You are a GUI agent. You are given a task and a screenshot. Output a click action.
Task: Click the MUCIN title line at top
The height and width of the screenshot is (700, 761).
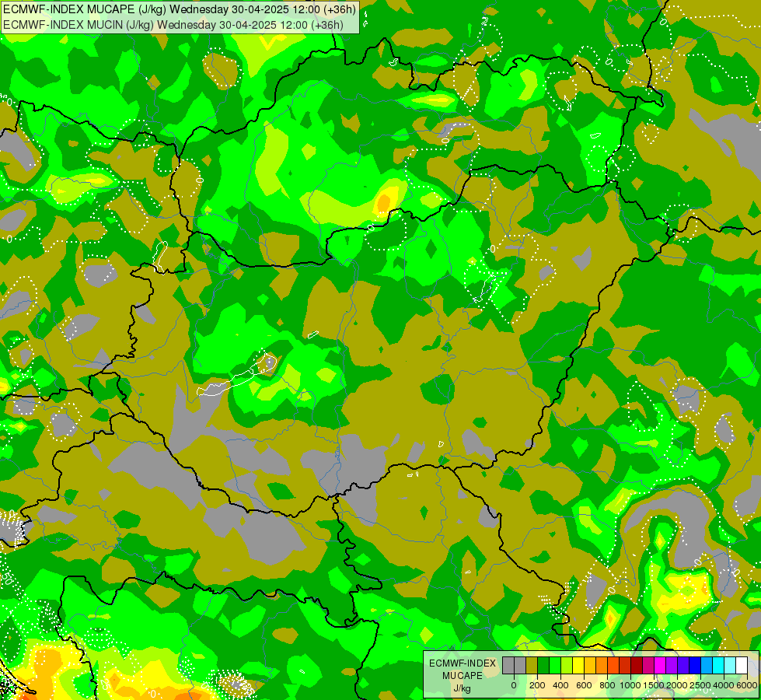coord(173,25)
